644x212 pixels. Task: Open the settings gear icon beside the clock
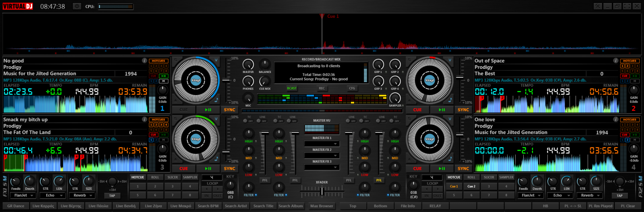(x=77, y=6)
